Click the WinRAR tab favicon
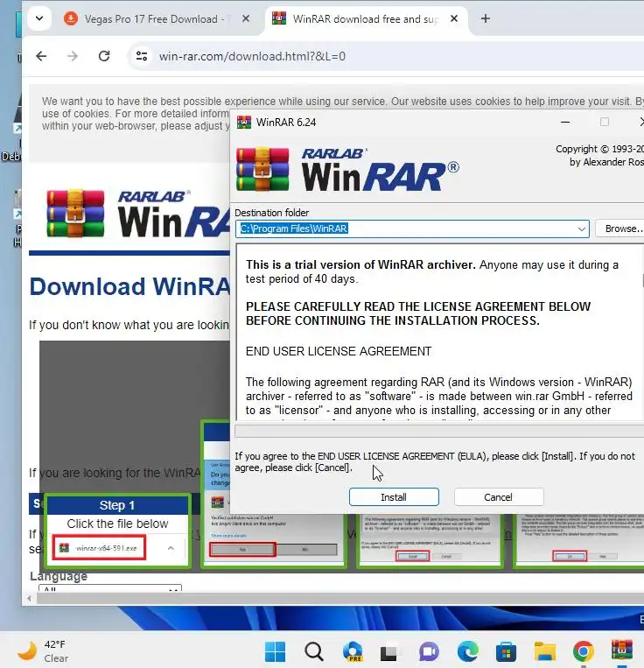644x668 pixels. (279, 18)
